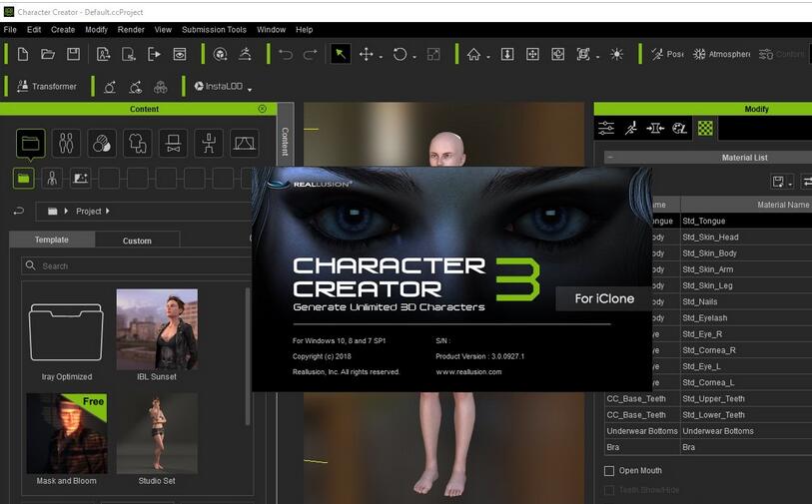Image resolution: width=812 pixels, height=504 pixels.
Task: Select the Pose mannequin category icon
Action: [209, 143]
